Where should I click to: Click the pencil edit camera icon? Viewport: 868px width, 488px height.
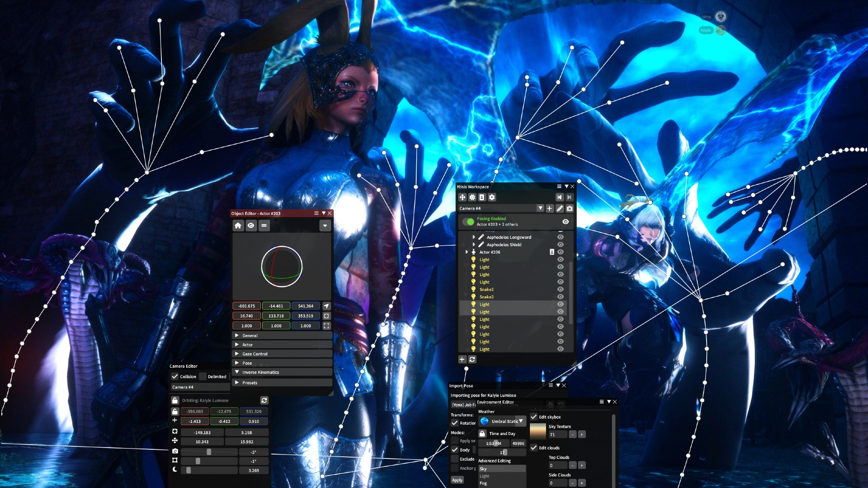click(x=560, y=208)
